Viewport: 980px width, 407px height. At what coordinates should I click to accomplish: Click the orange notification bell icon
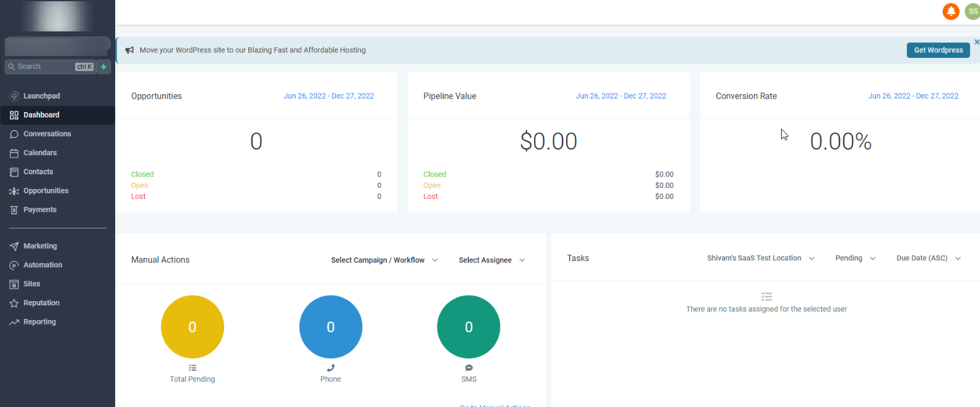tap(950, 12)
